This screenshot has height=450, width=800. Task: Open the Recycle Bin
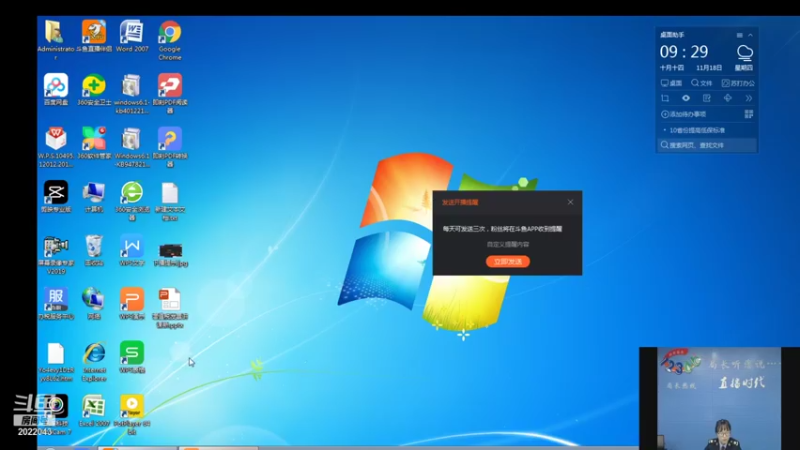(94, 250)
